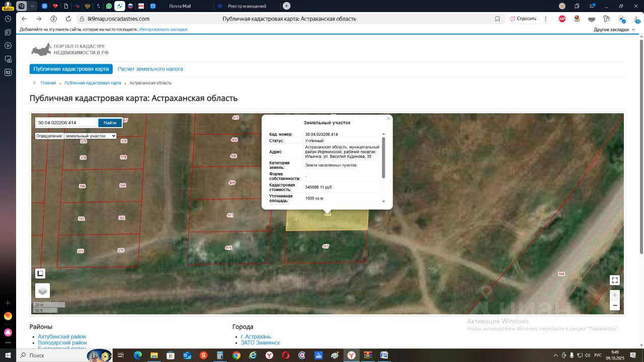
Task: Open the pinned WhatsApp tab
Action: pos(109,6)
